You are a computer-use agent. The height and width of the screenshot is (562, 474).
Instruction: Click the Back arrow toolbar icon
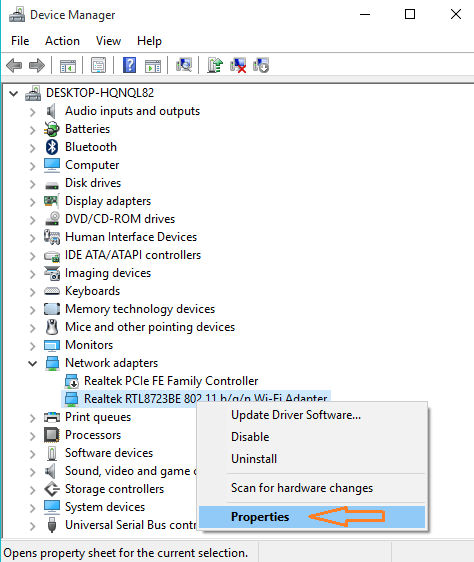click(14, 66)
